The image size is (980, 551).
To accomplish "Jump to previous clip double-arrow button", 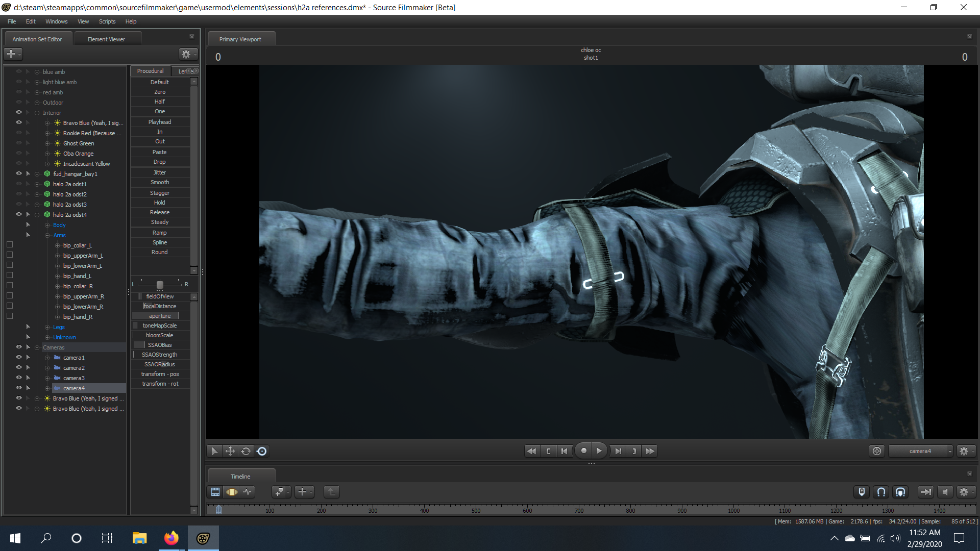I will point(532,451).
